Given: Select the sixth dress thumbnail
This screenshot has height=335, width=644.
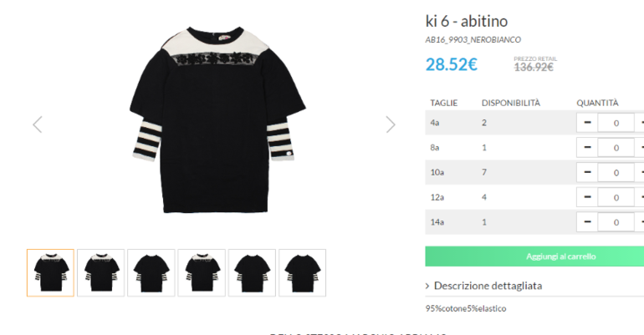Looking at the screenshot, I should tap(302, 272).
